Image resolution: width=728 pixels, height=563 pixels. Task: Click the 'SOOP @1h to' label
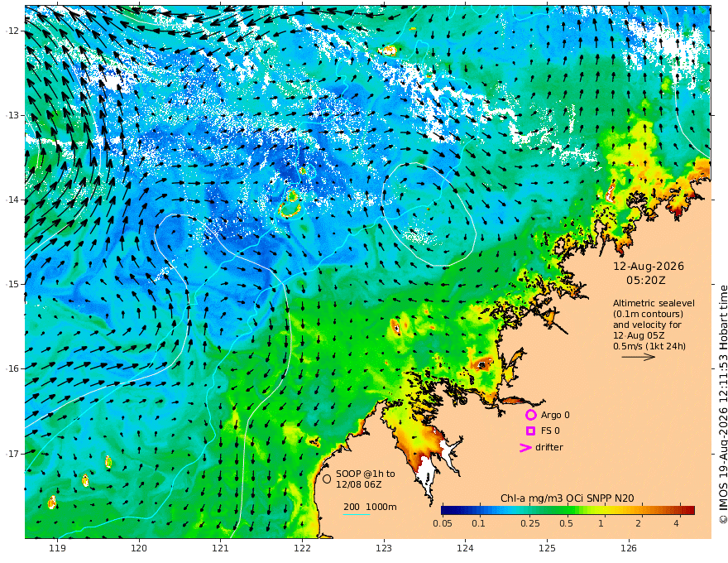click(x=366, y=474)
